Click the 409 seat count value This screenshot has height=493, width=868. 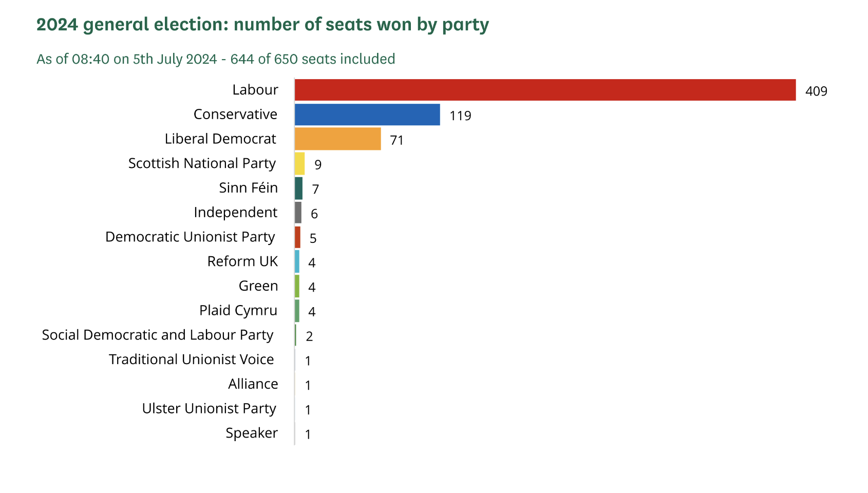(x=816, y=91)
